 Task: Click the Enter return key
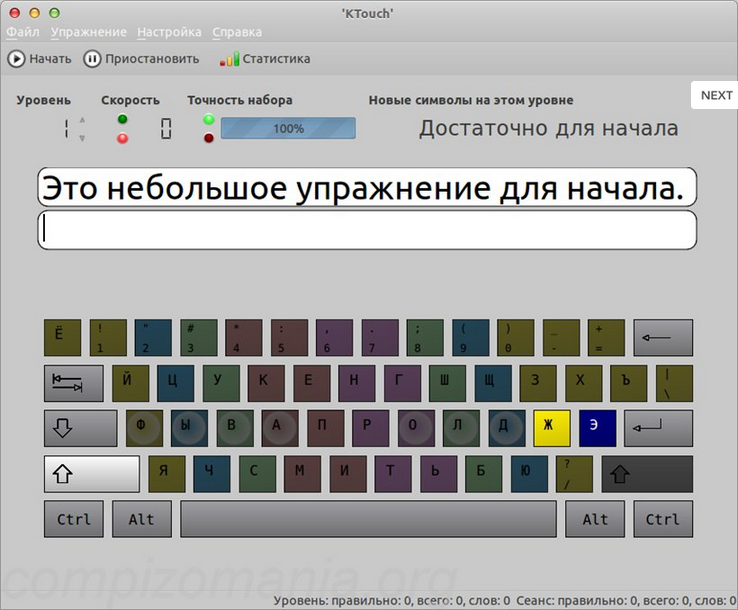click(658, 428)
